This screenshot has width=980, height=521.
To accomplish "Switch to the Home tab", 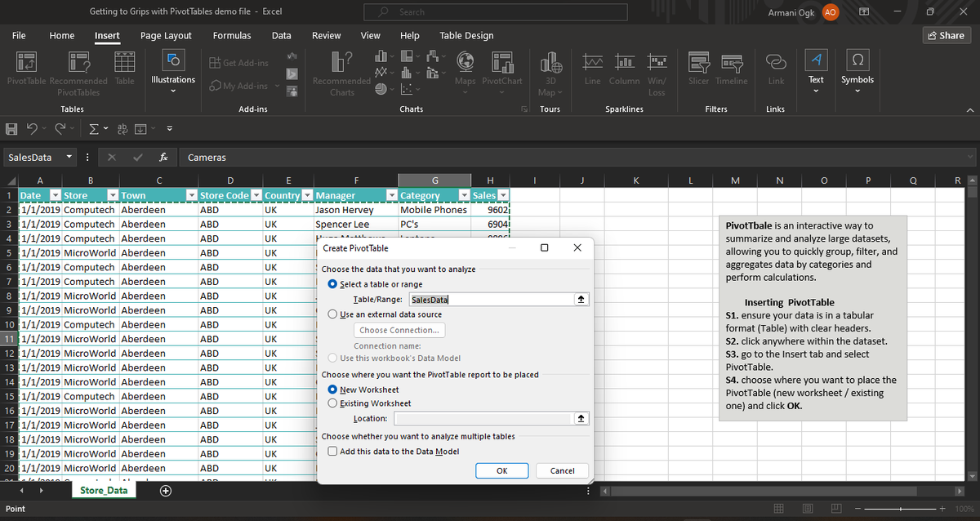I will click(62, 35).
